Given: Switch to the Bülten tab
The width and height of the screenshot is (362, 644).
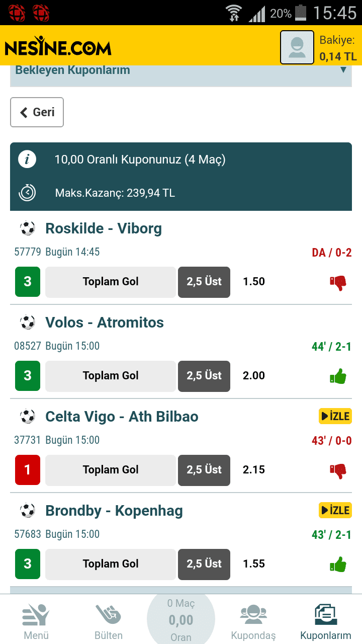Looking at the screenshot, I should [109, 622].
